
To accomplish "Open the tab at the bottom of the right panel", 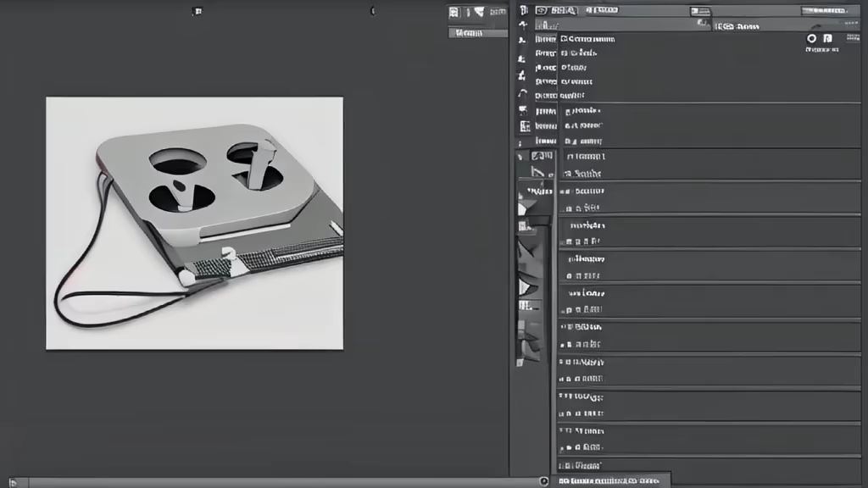I will click(610, 480).
